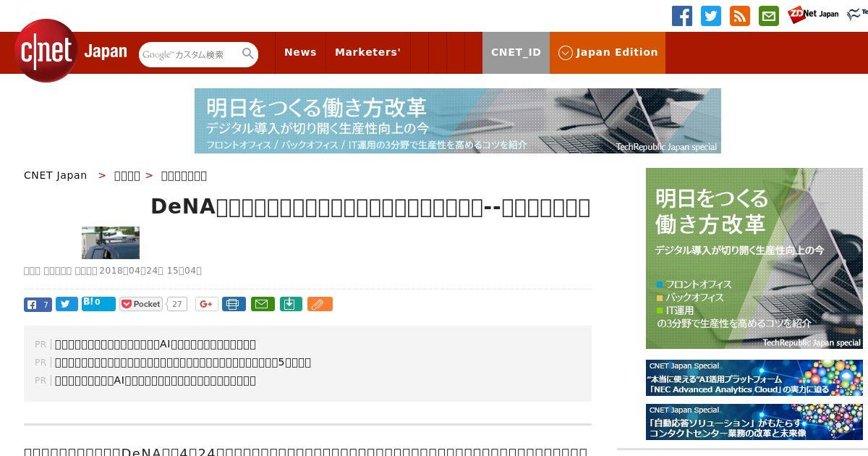The image size is (868, 456).
Task: Open the large green sidebar ad
Action: 754,258
